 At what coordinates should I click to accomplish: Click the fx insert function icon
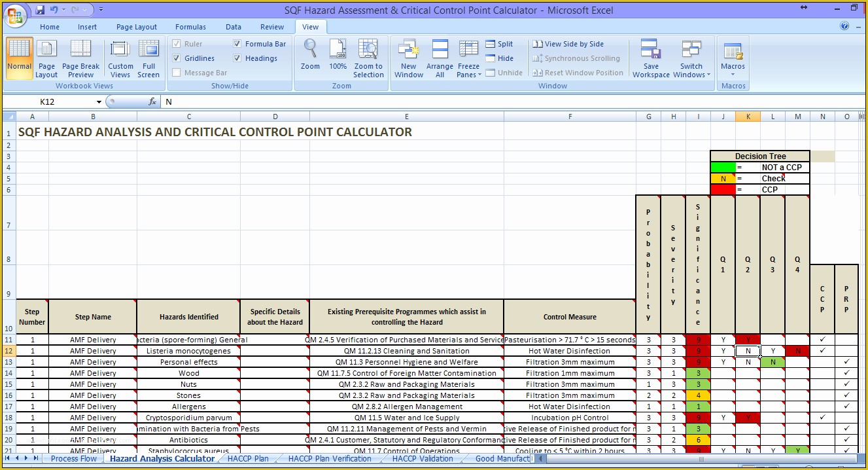152,101
